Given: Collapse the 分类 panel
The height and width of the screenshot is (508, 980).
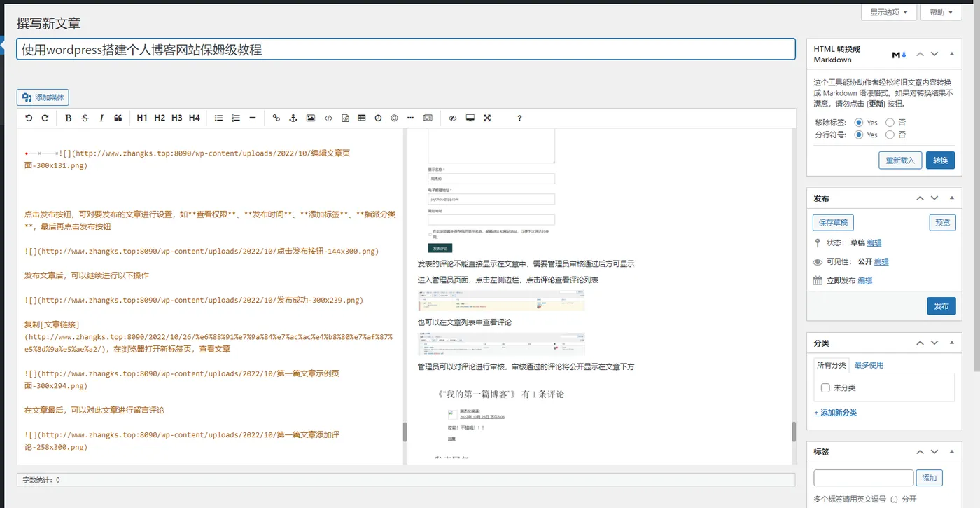Looking at the screenshot, I should [951, 343].
